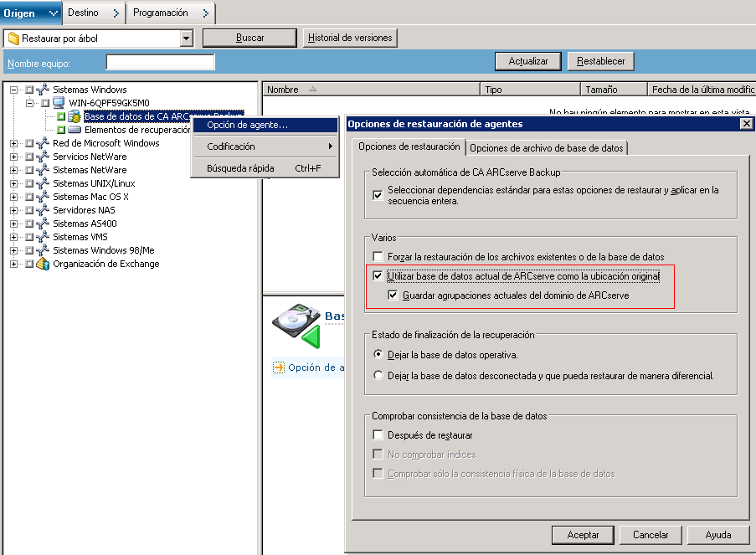Click the Elementos de recuperación drive icon

[x=75, y=130]
